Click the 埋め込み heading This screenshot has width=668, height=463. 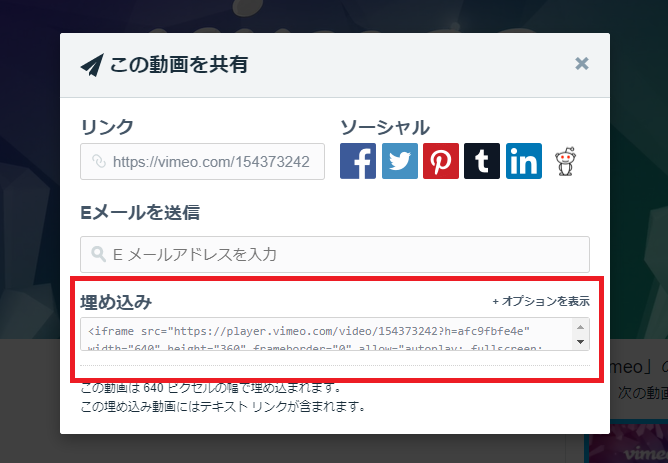(x=116, y=302)
